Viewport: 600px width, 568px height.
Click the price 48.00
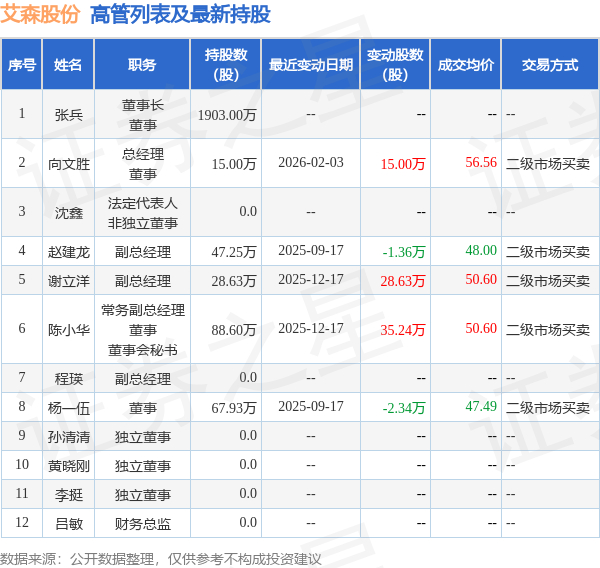click(x=481, y=250)
